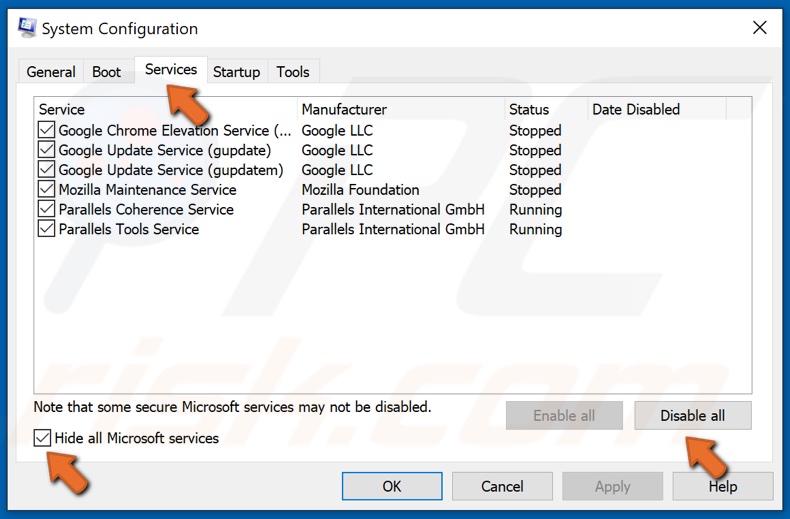Disable Parallels Coherence Service checkbox
This screenshot has height=519, width=790.
(46, 210)
